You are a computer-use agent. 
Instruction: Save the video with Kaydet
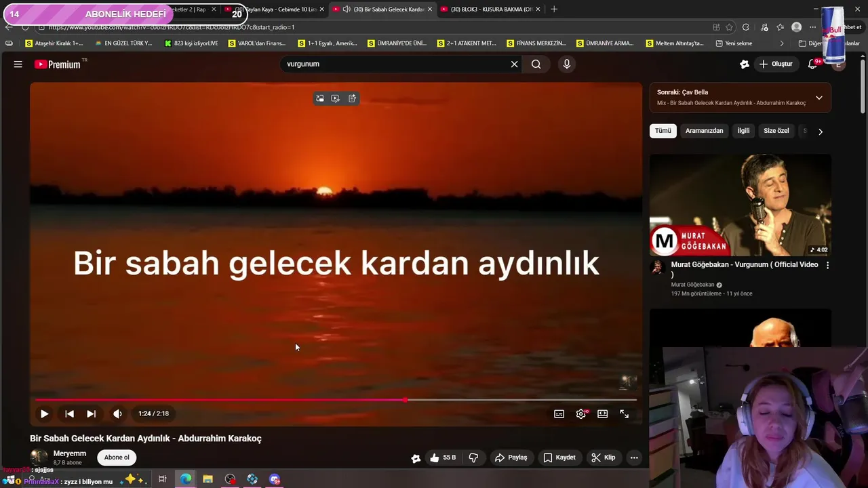pyautogui.click(x=559, y=457)
